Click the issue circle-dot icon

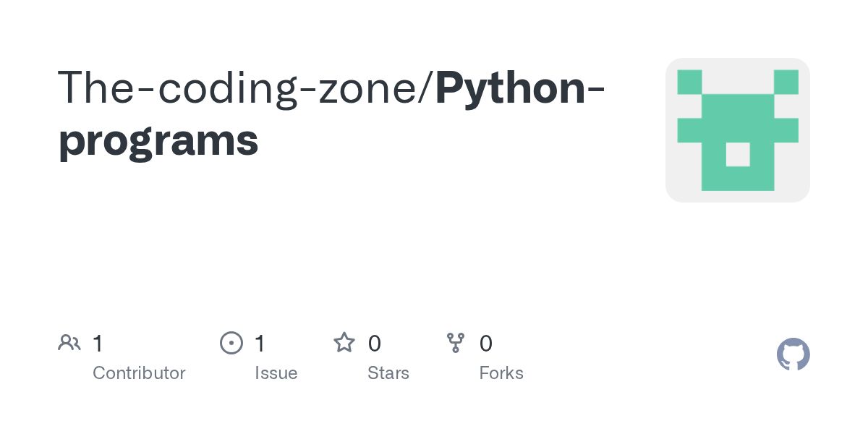coord(231,343)
